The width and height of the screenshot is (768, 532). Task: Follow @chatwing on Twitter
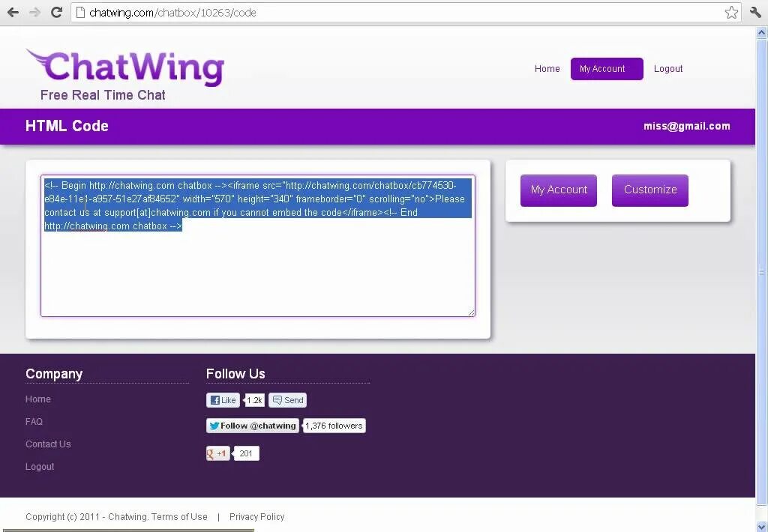[252, 426]
